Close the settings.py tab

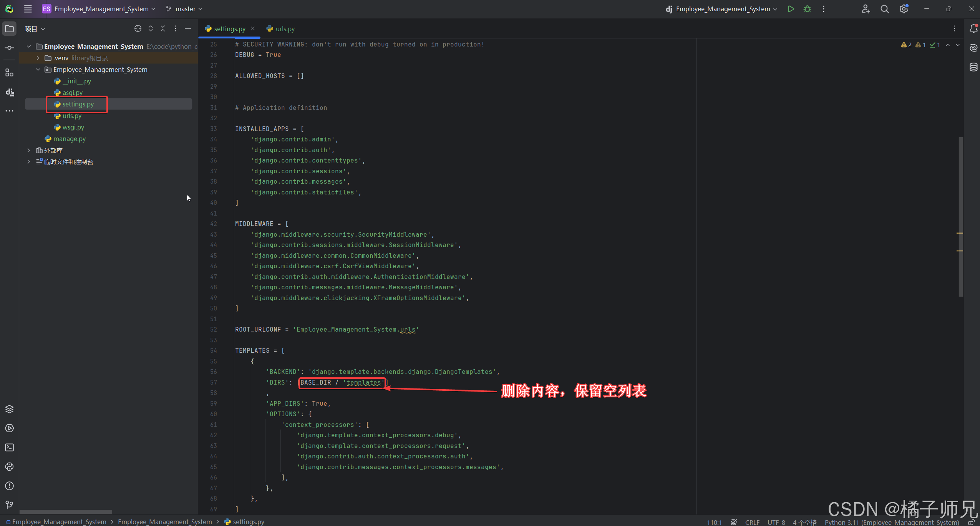[253, 28]
